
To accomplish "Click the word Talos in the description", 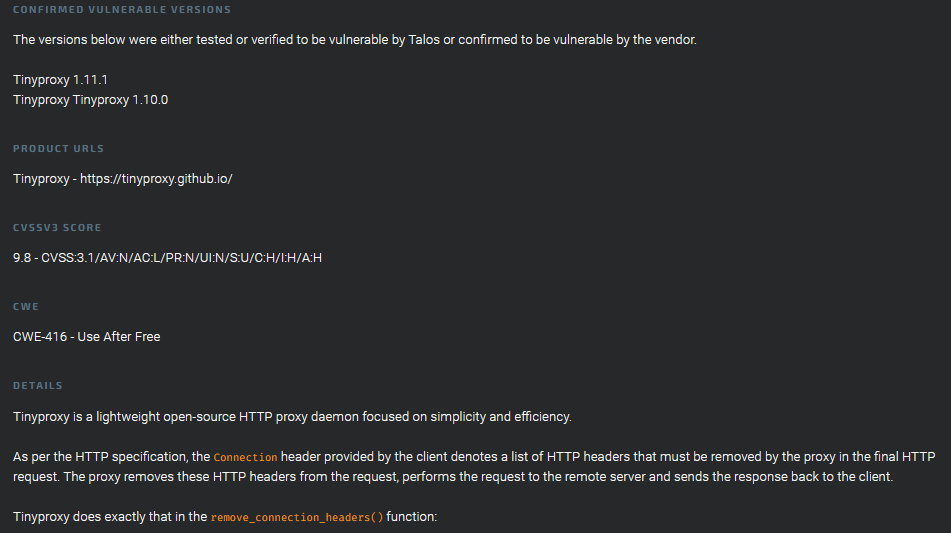I will pyautogui.click(x=424, y=39).
